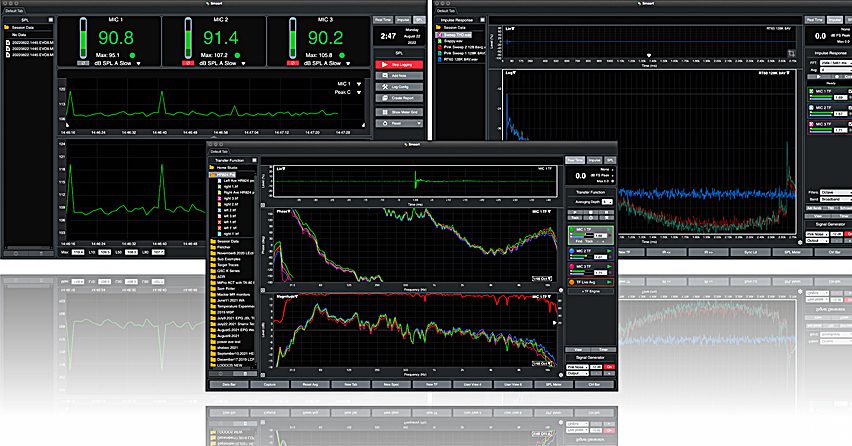Enable MIC 1 TF checkbox in Impulse Response
The height and width of the screenshot is (446, 852).
[x=810, y=93]
